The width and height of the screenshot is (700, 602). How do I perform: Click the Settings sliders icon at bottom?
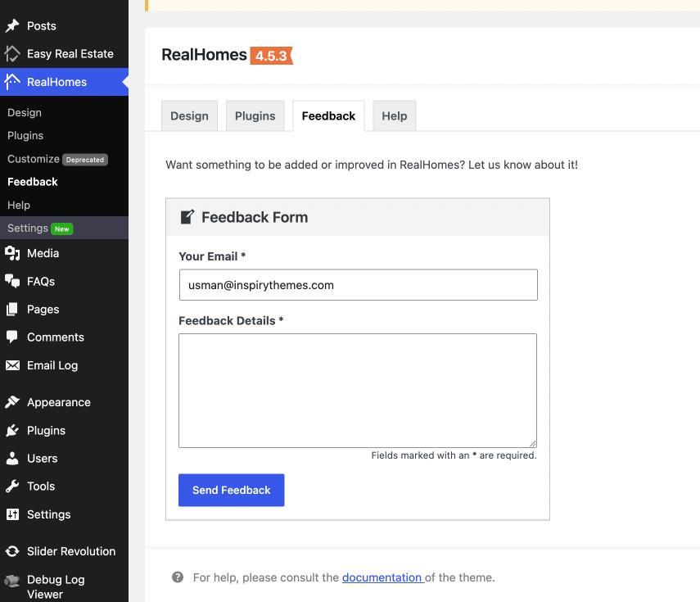point(12,514)
